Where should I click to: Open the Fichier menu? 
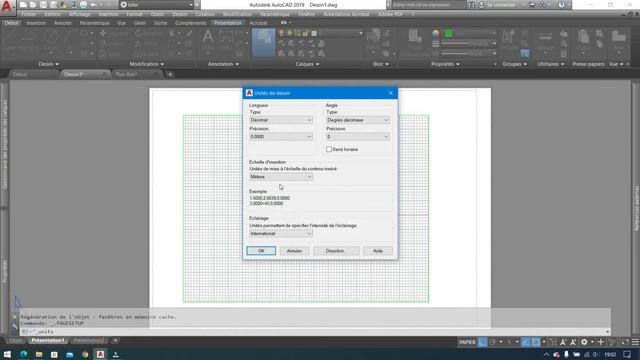point(29,14)
